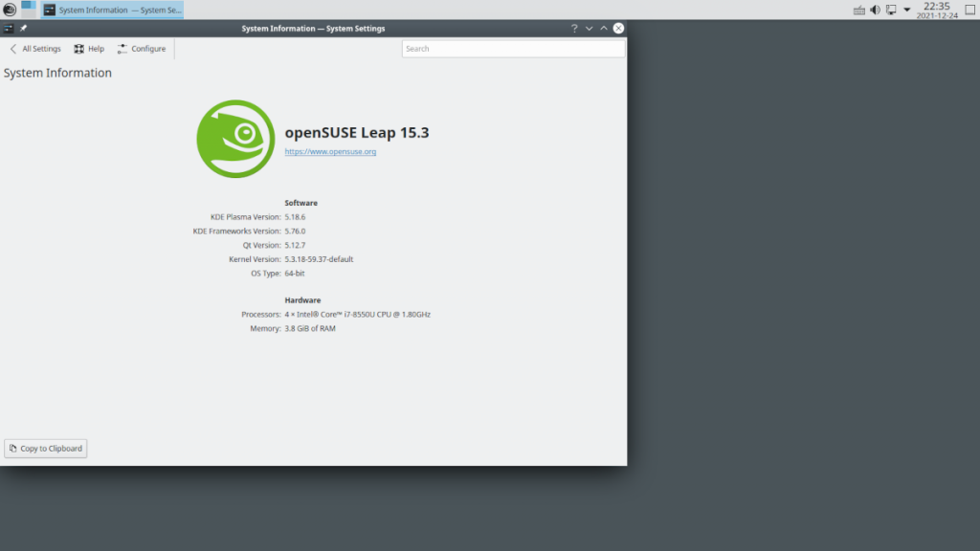
Task: Select the Help crossed-bones icon
Action: click(x=80, y=49)
